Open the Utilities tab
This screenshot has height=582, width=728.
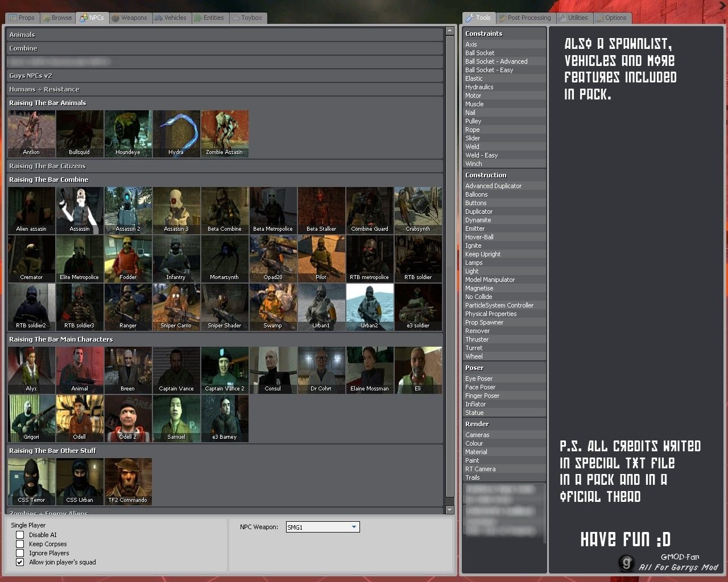pyautogui.click(x=573, y=18)
